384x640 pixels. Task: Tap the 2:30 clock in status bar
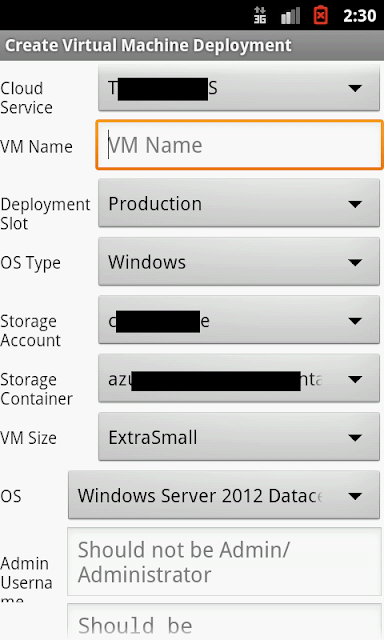pyautogui.click(x=359, y=16)
